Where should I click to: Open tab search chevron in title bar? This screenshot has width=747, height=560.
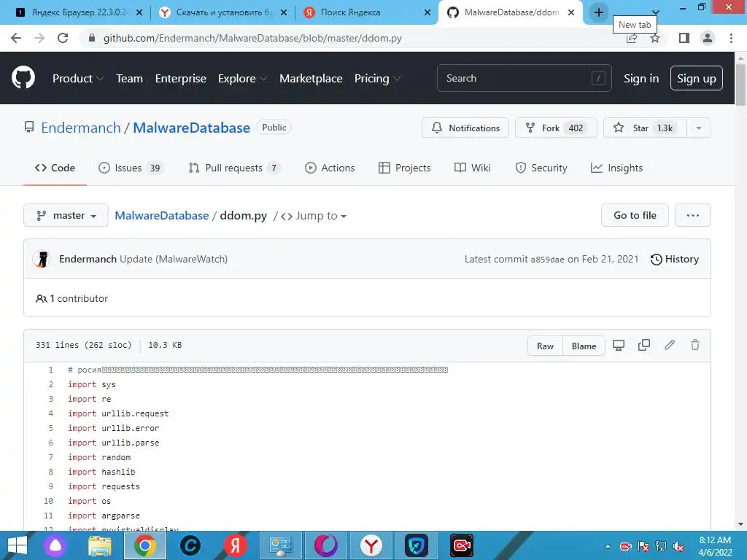[x=656, y=12]
